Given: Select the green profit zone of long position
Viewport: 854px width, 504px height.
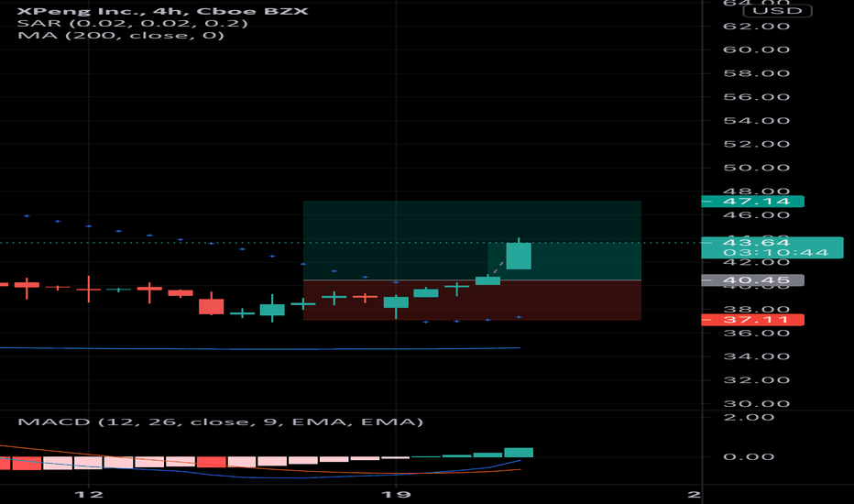Looking at the screenshot, I should click(472, 240).
